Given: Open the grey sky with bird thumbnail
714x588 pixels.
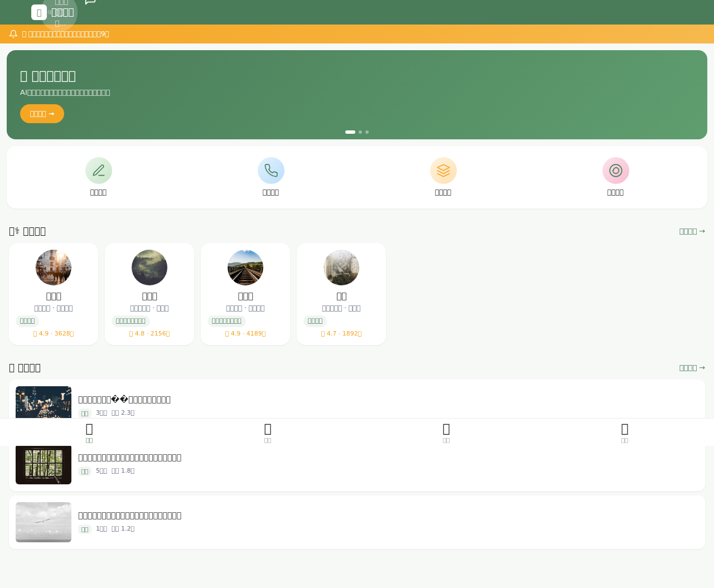Looking at the screenshot, I should tap(44, 522).
